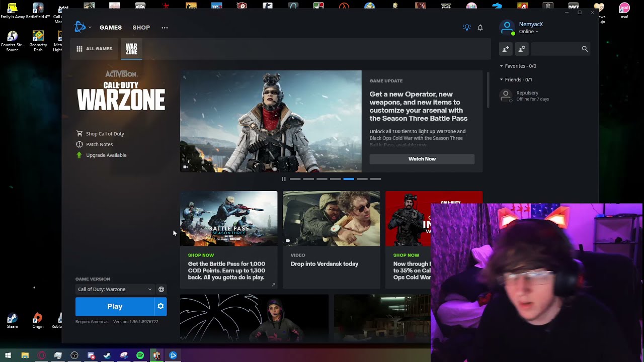This screenshot has width=644, height=362.
Task: Select the Warzone game tab
Action: tap(131, 49)
